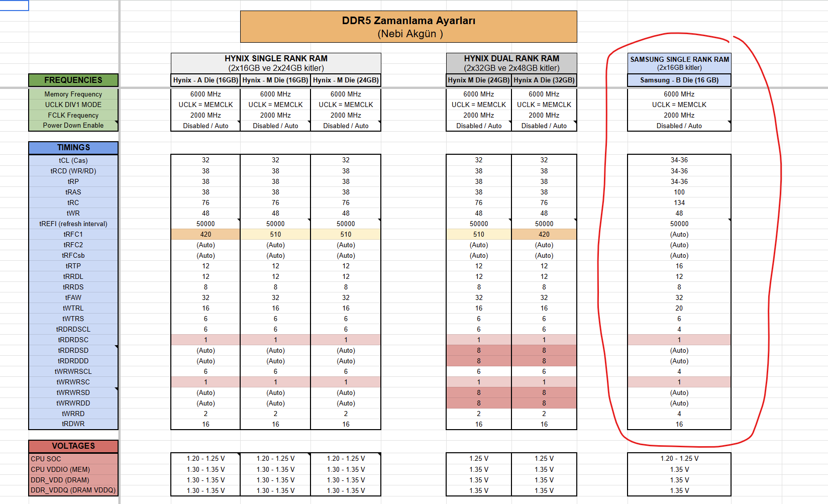Select the red "VOLTAGES" section header
Image resolution: width=828 pixels, height=504 pixels.
(x=73, y=446)
